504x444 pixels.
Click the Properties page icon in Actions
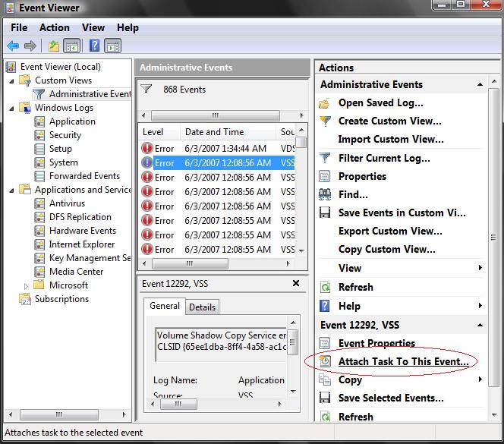pyautogui.click(x=324, y=176)
